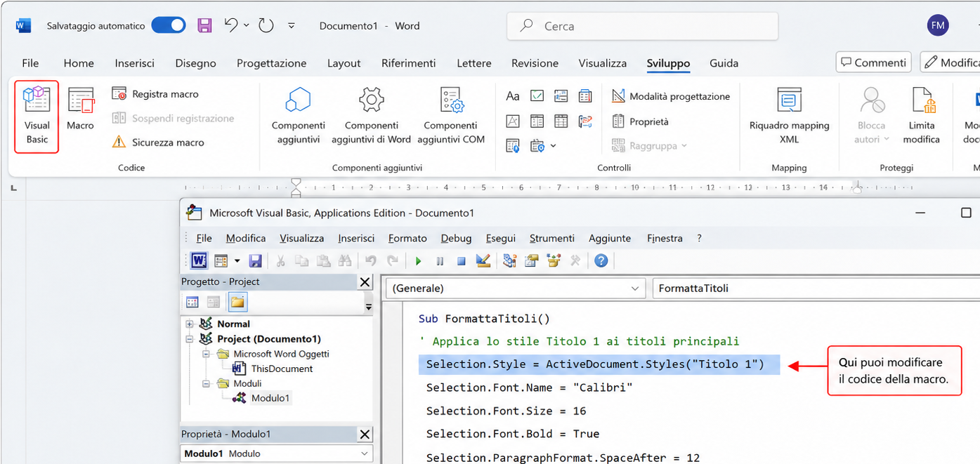This screenshot has width=980, height=464.
Task: Open VBA help question mark icon
Action: pyautogui.click(x=601, y=261)
